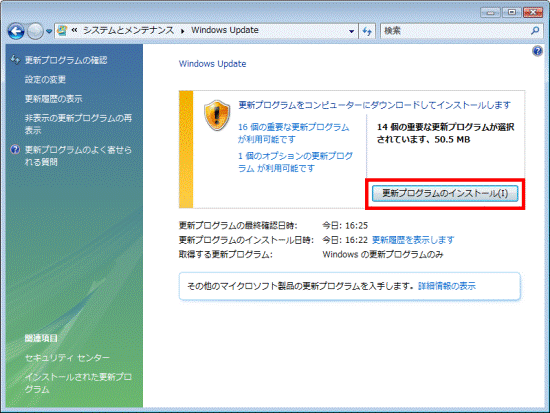Open help via the blue question mark icon
The height and width of the screenshot is (413, 550).
(x=537, y=52)
